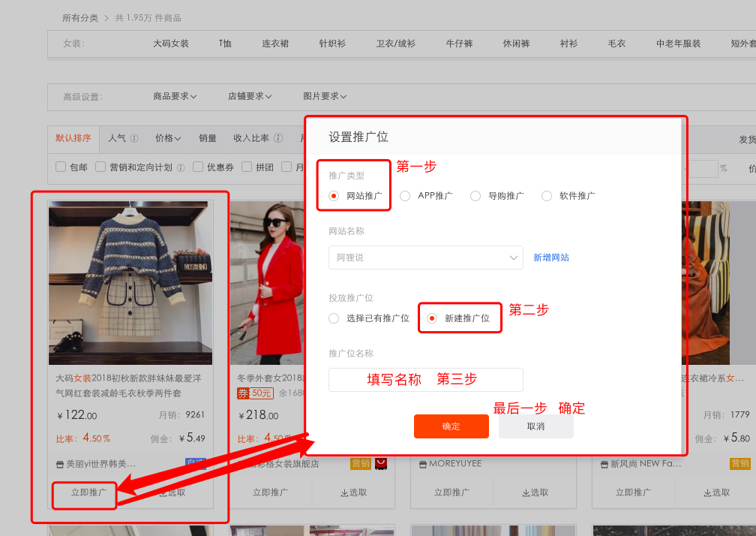Select 选择已有推广位 radio button
Viewport: 756px width, 536px height.
pos(334,318)
